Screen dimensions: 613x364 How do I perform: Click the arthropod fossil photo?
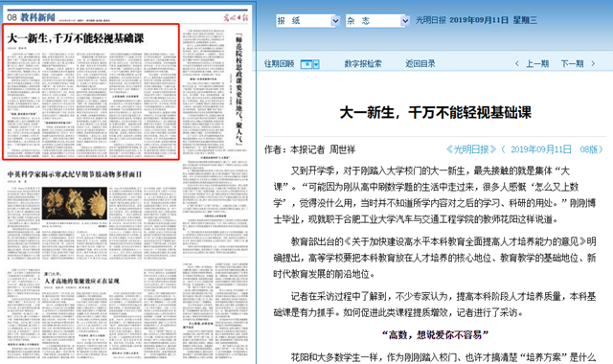coord(75,203)
